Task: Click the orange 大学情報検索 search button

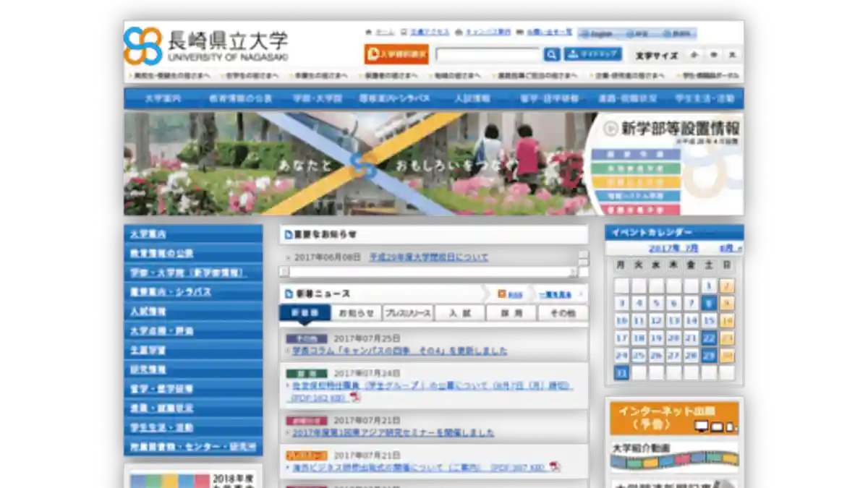Action: click(x=396, y=53)
